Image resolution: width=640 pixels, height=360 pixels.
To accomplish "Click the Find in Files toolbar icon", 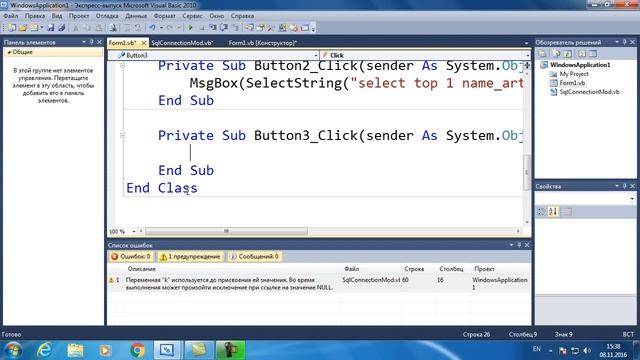I will coord(113,28).
